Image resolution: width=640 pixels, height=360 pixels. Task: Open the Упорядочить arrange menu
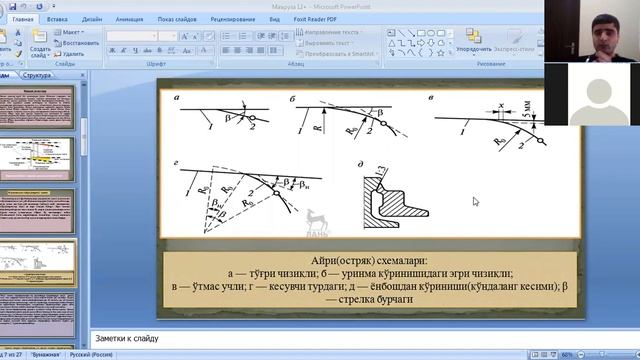pyautogui.click(x=473, y=42)
